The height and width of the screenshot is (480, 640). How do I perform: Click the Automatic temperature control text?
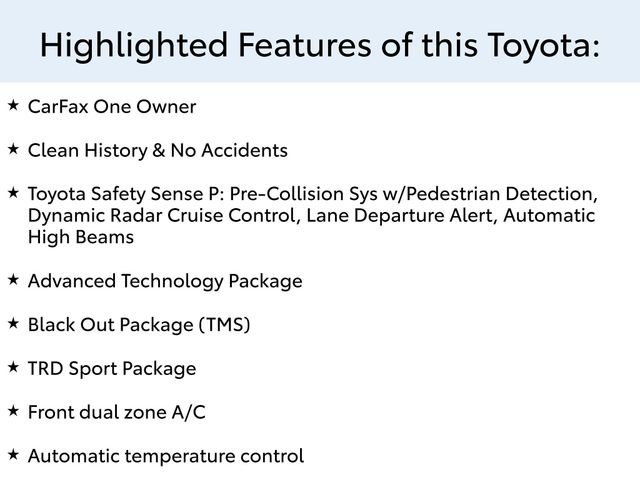pos(166,456)
